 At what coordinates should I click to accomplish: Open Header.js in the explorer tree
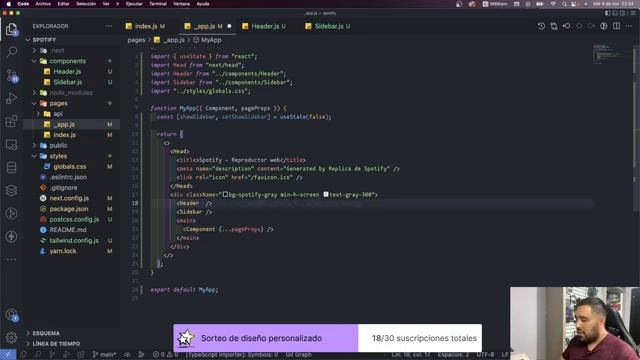67,71
